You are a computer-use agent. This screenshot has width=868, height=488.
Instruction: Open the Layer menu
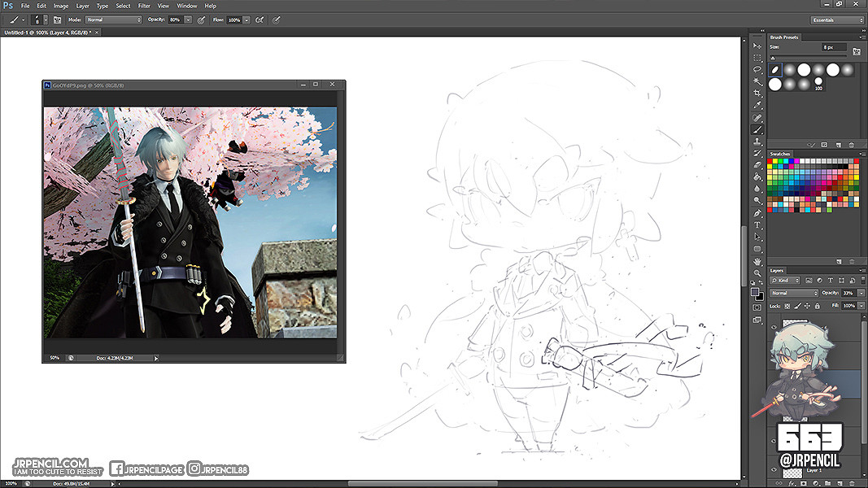click(x=82, y=6)
